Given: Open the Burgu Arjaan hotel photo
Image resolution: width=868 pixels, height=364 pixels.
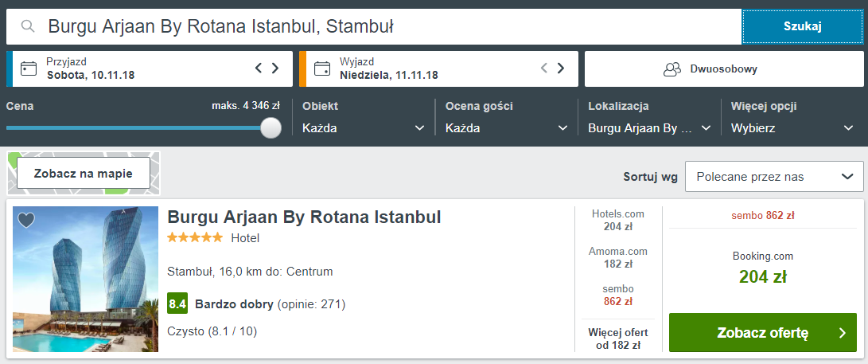Looking at the screenshot, I should pyautogui.click(x=85, y=279).
